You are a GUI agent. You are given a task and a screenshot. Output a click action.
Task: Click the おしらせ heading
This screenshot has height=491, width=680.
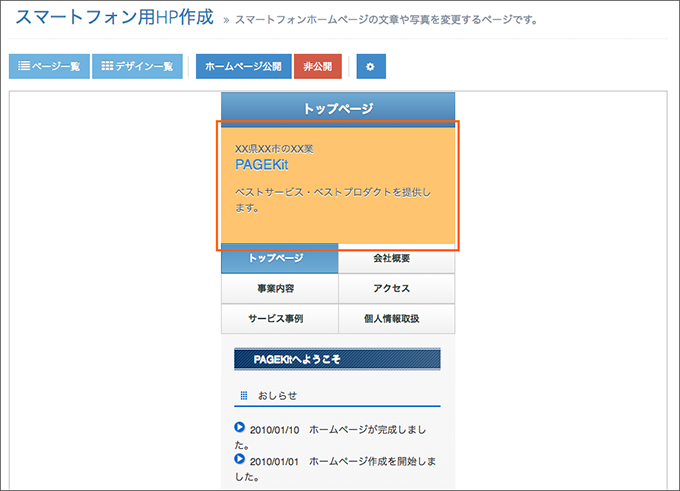[278, 396]
